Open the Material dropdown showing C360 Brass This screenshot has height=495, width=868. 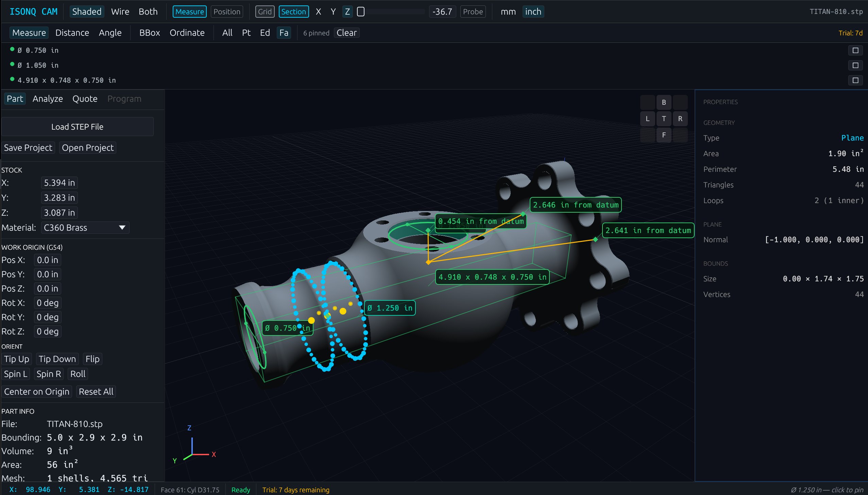click(x=85, y=227)
